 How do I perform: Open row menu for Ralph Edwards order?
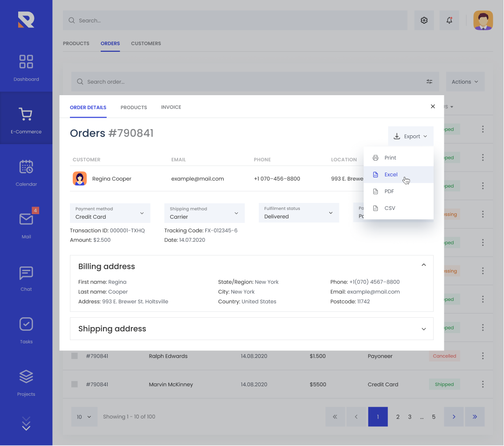click(x=483, y=355)
